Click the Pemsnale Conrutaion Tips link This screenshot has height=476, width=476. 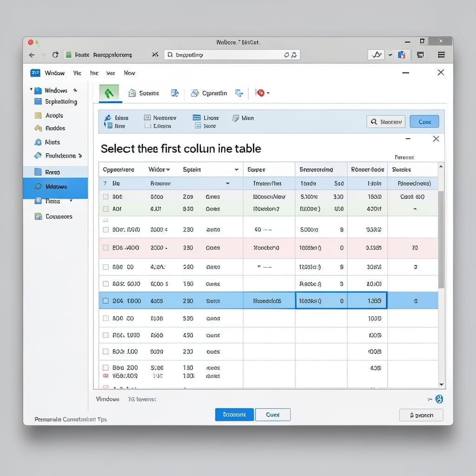(x=71, y=419)
